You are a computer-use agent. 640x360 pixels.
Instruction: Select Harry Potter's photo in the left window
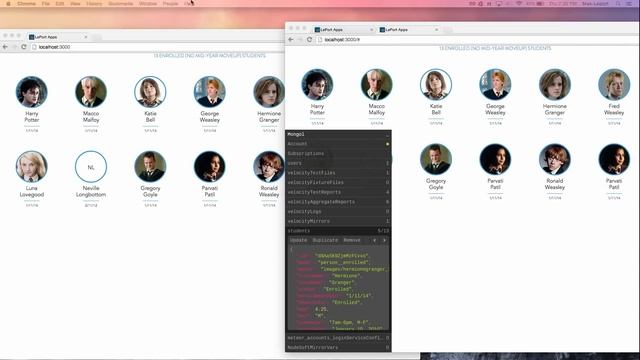(31, 92)
